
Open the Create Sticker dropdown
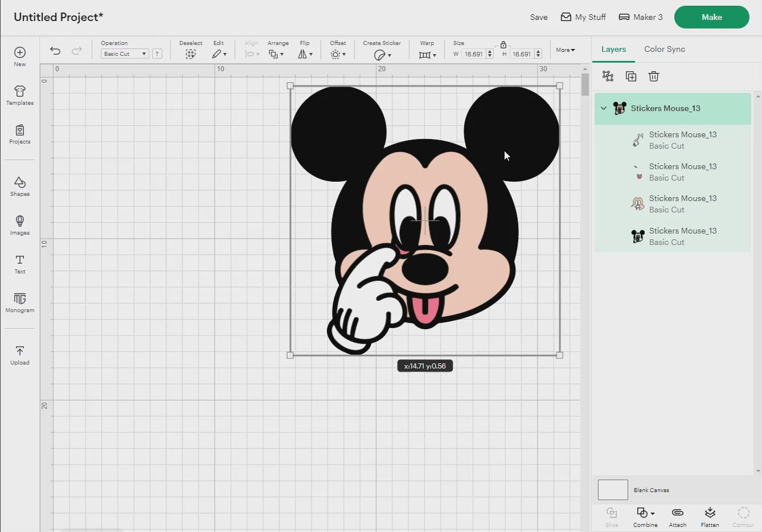pyautogui.click(x=382, y=55)
